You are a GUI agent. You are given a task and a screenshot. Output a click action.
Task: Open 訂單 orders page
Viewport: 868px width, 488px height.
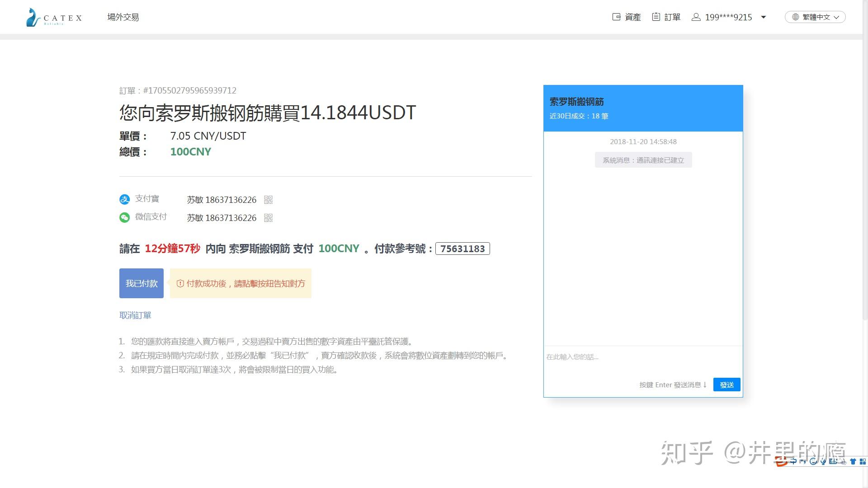coord(672,17)
